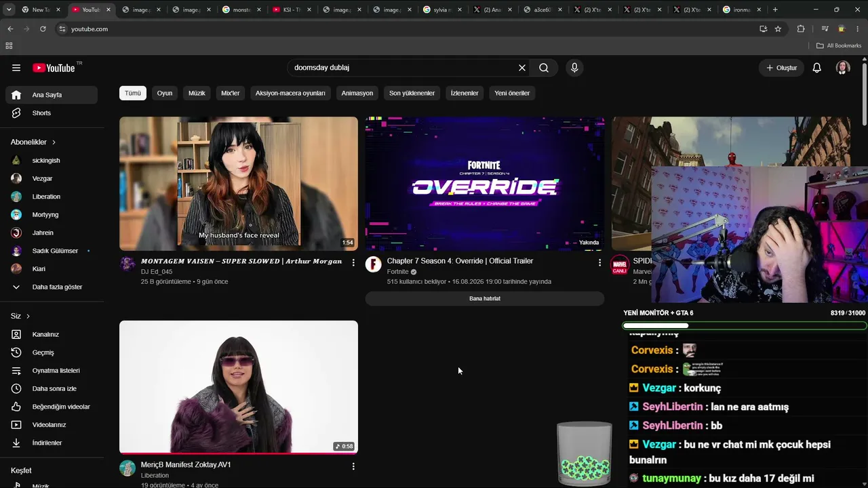This screenshot has width=868, height=488.
Task: Open a new browser tab with plus
Action: point(775,9)
